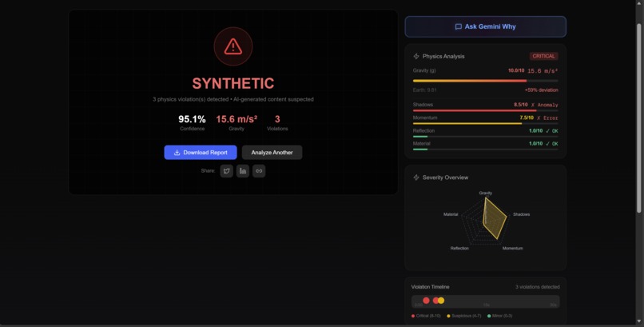Click the 3 Violations count
Screen dimensions: 644x327
click(x=277, y=119)
